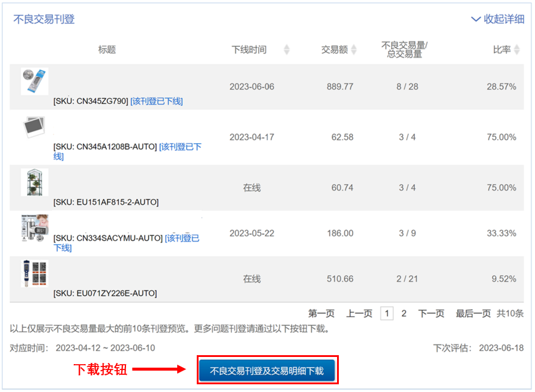Click transaction amount 186.00
535x392 pixels.
pos(340,233)
